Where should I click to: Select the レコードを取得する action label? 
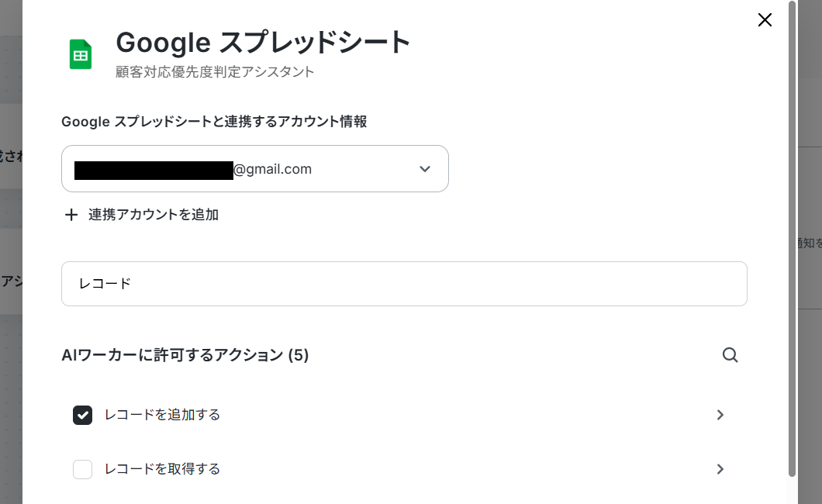click(163, 469)
